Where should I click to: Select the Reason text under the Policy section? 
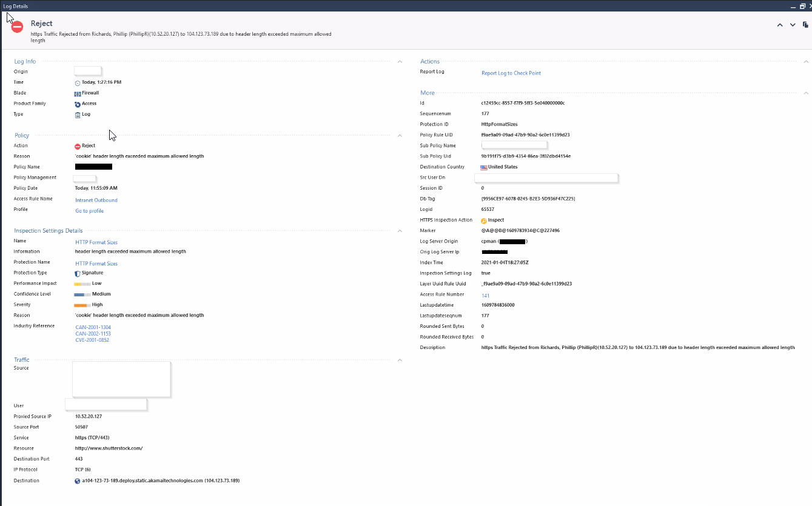[x=139, y=156]
